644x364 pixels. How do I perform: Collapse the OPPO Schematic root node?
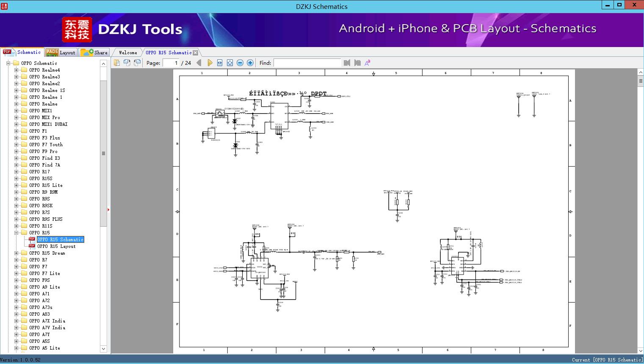(8, 63)
